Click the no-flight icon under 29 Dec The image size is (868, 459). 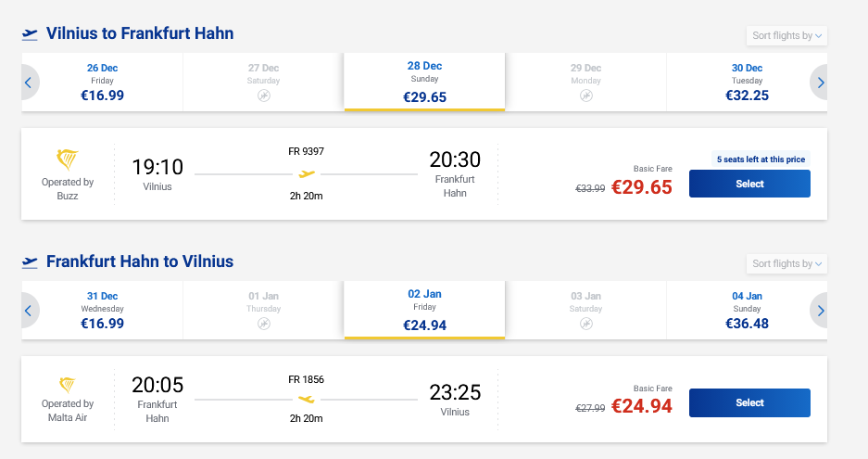point(586,96)
